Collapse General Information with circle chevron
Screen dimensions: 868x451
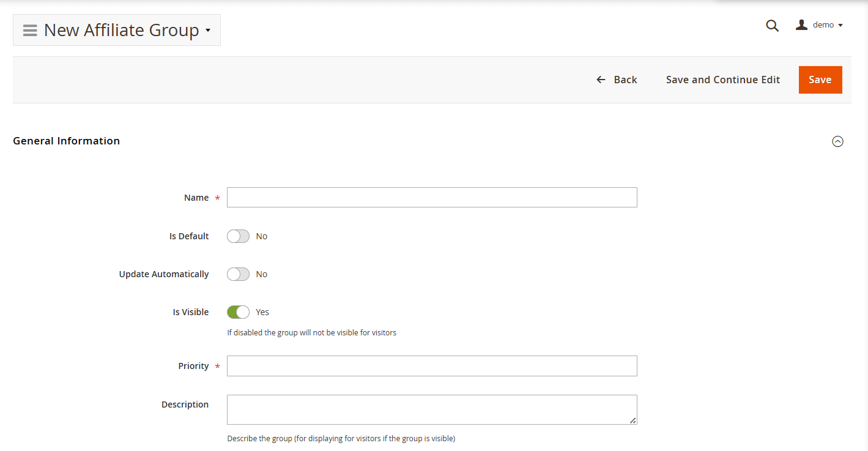[x=837, y=141]
